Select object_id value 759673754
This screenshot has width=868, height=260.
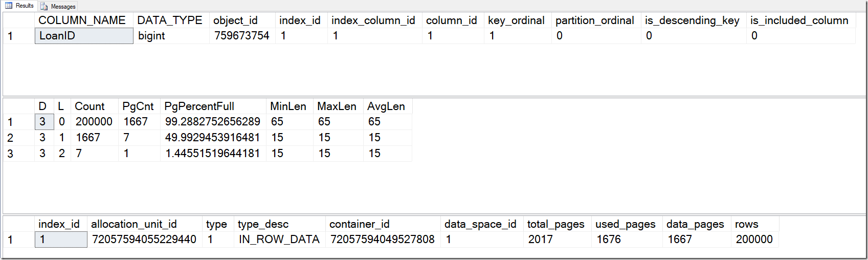click(241, 36)
